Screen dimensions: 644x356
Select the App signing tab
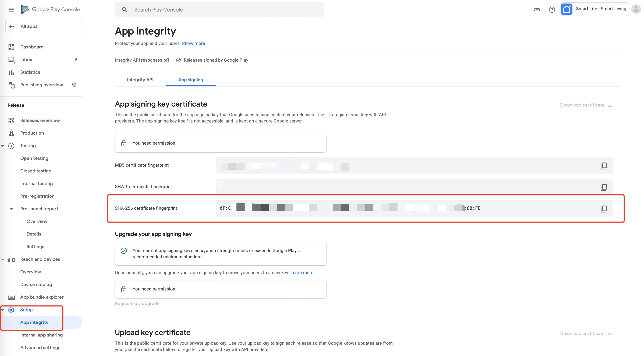(190, 80)
